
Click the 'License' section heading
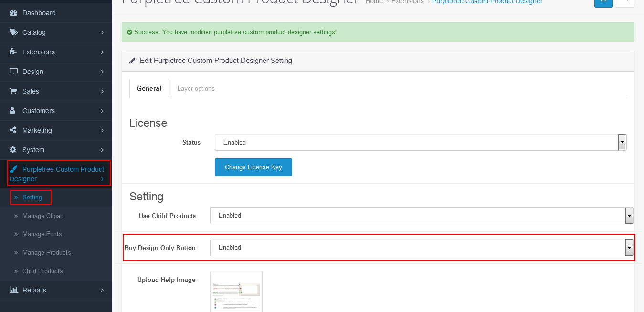(148, 123)
